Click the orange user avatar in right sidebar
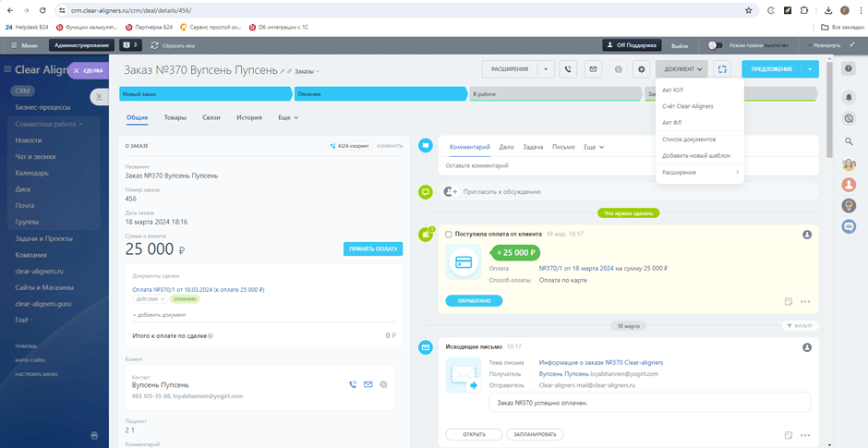 [x=849, y=185]
